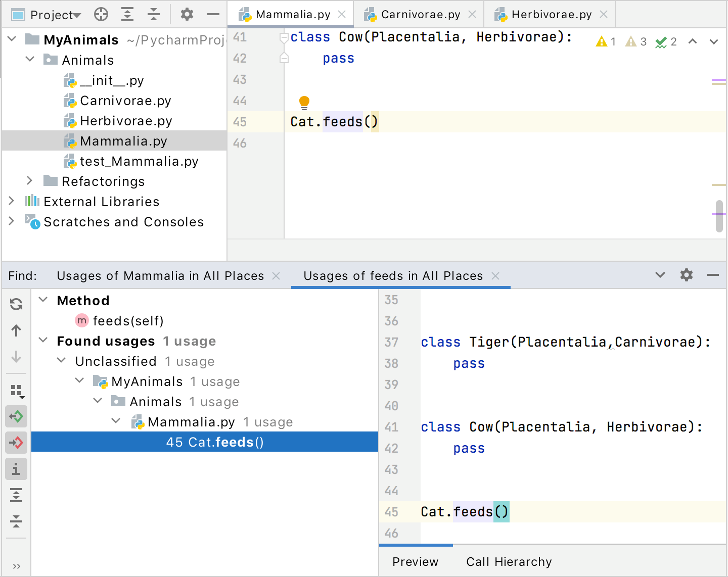Click the Rerun search refresh icon
Image resolution: width=728 pixels, height=577 pixels.
[16, 304]
